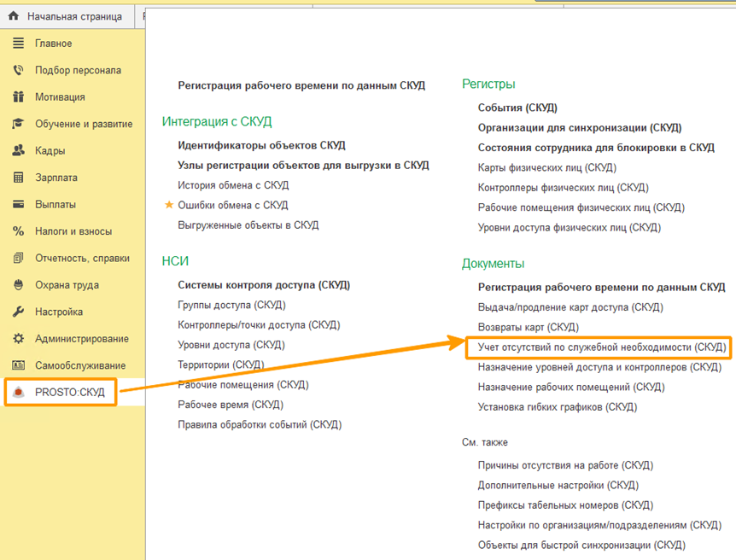Click the hard hat icon for Охрана труда
The width and height of the screenshot is (736, 560).
click(18, 285)
